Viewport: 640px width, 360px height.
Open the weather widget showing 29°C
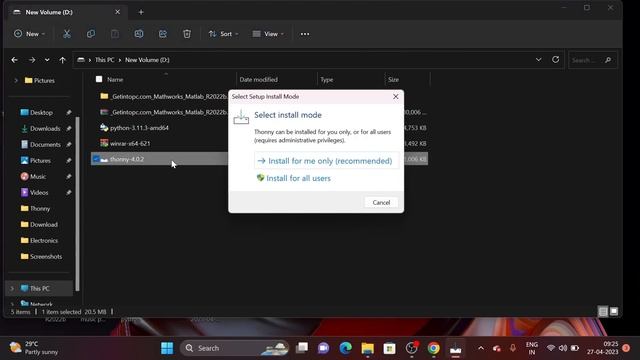33,348
